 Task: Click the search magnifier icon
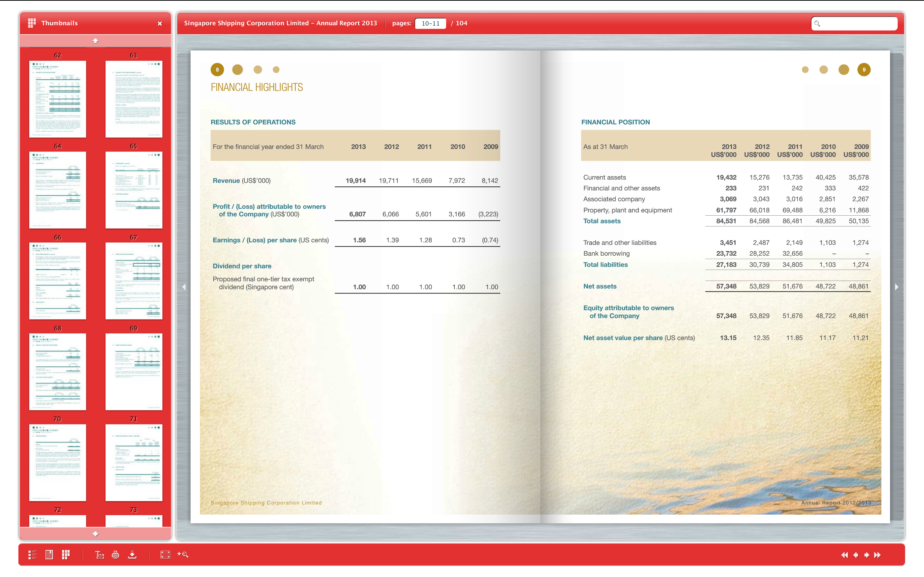(x=817, y=23)
